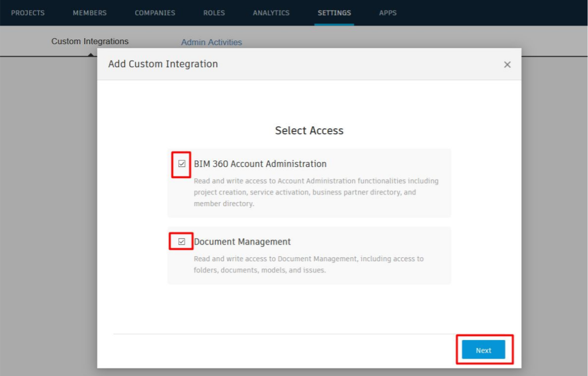The height and width of the screenshot is (376, 588).
Task: Uncheck Document Management access checkbox
Action: tap(181, 241)
